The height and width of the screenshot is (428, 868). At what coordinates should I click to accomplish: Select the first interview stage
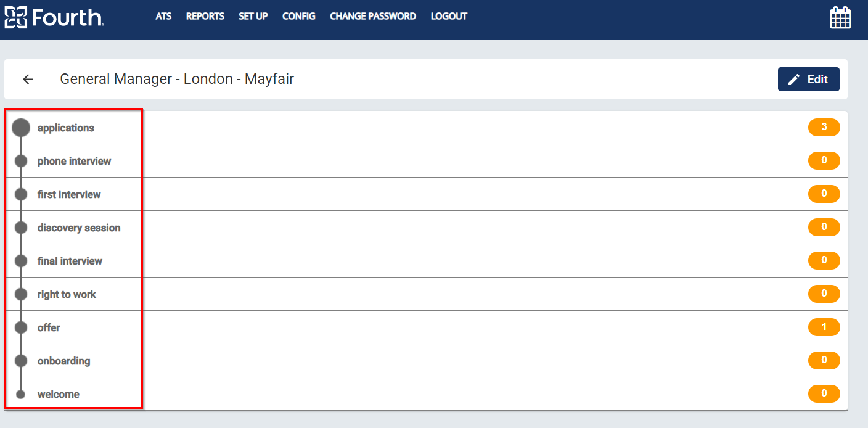point(69,194)
